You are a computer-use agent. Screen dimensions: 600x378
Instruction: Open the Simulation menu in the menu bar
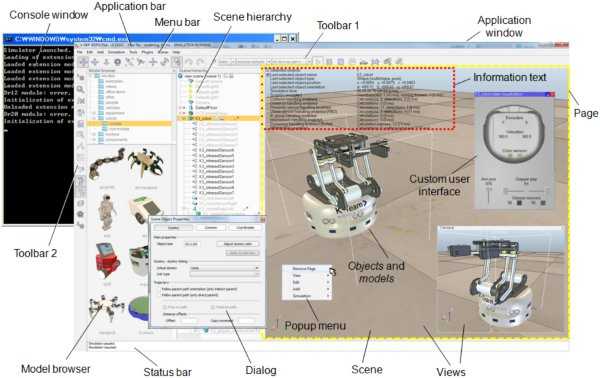click(x=116, y=52)
